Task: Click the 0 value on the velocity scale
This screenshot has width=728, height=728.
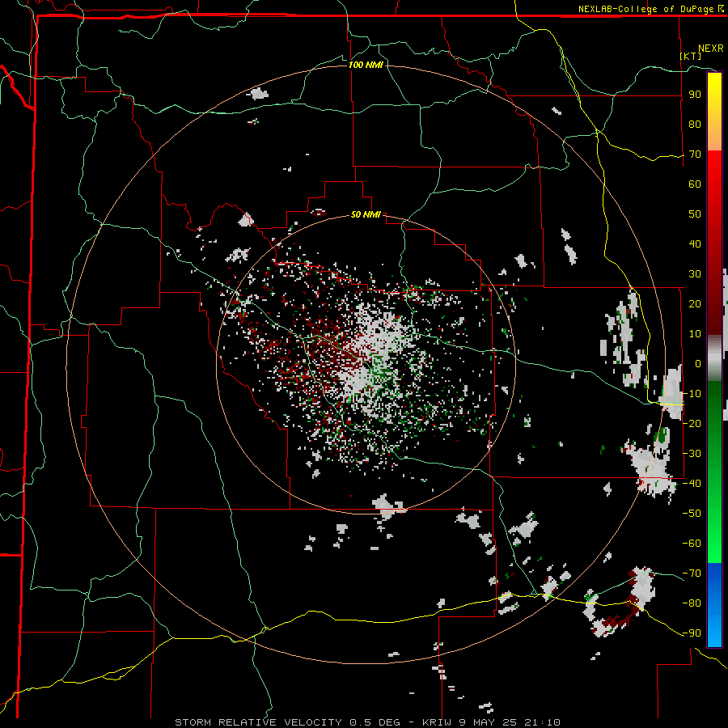Action: 698,364
